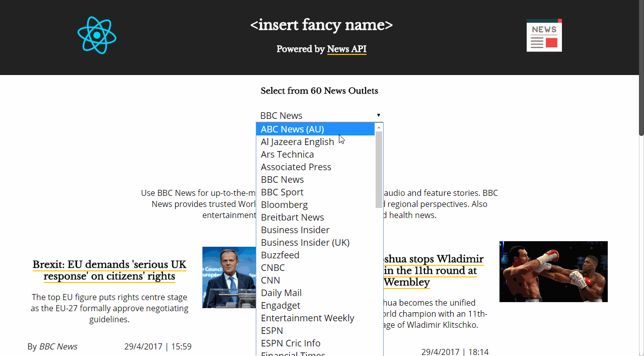Click the '29/4/2017 | 18:14' timestamp
The width and height of the screenshot is (644, 356).
pos(455,352)
